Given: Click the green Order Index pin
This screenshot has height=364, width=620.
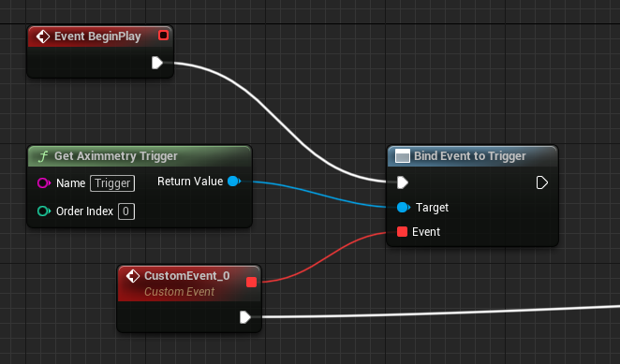Looking at the screenshot, I should (x=44, y=211).
